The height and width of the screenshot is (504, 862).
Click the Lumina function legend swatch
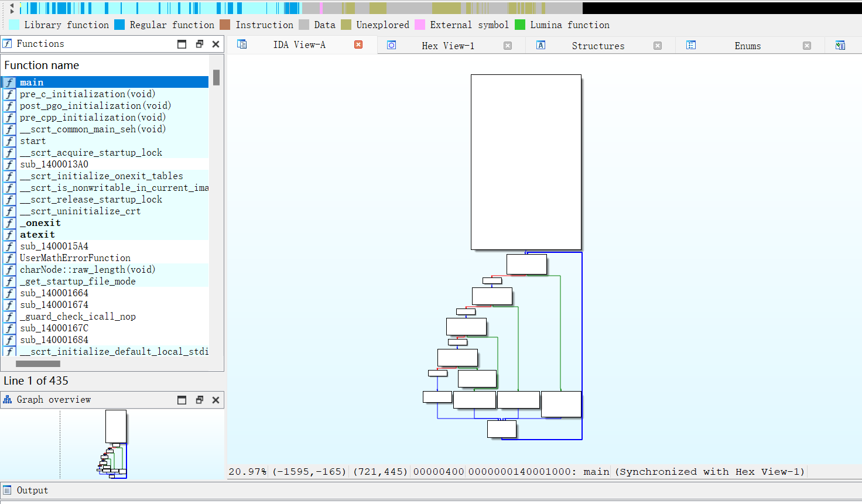coord(520,25)
